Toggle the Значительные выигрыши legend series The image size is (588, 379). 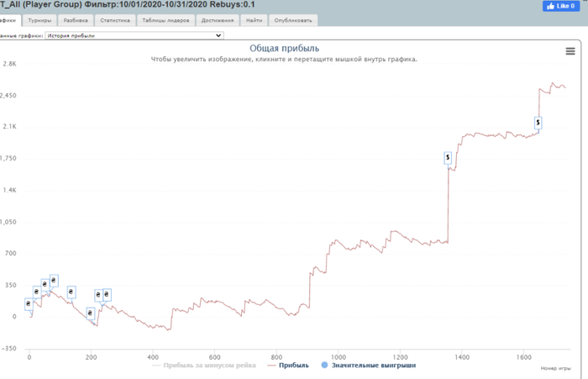369,365
